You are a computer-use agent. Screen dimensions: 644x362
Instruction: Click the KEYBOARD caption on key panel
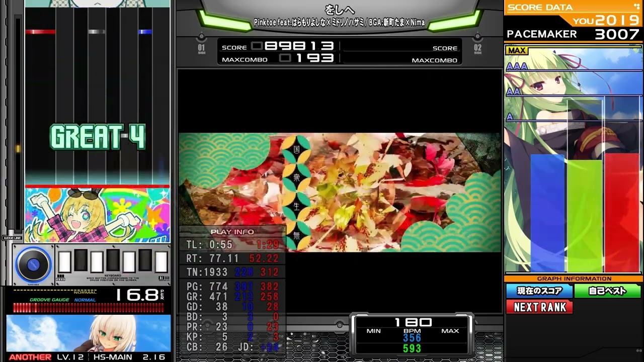point(114,276)
